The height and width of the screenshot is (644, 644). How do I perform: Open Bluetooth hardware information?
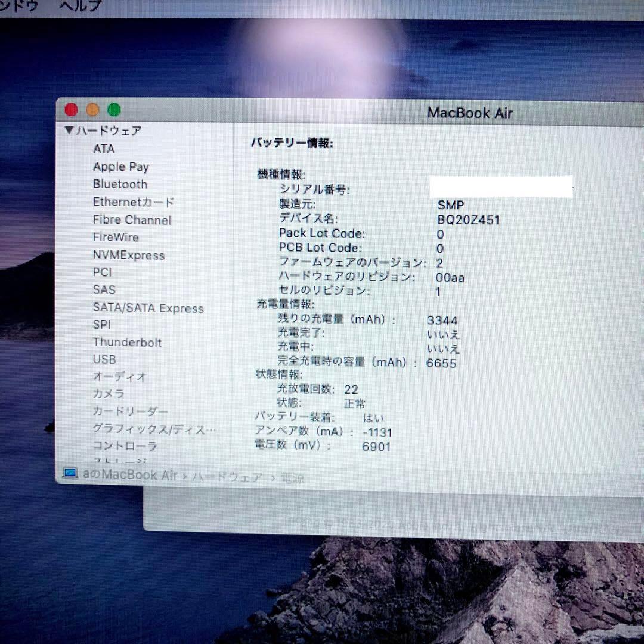[120, 184]
